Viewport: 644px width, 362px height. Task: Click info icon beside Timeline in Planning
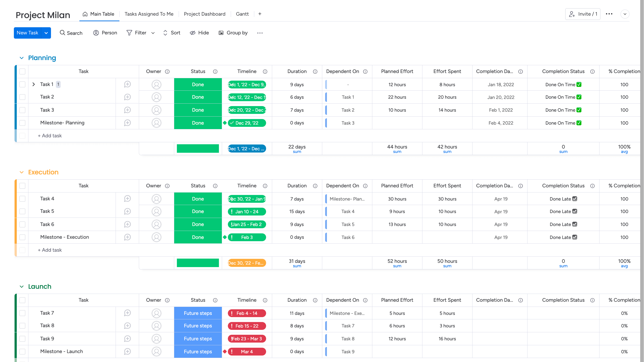[x=265, y=72]
